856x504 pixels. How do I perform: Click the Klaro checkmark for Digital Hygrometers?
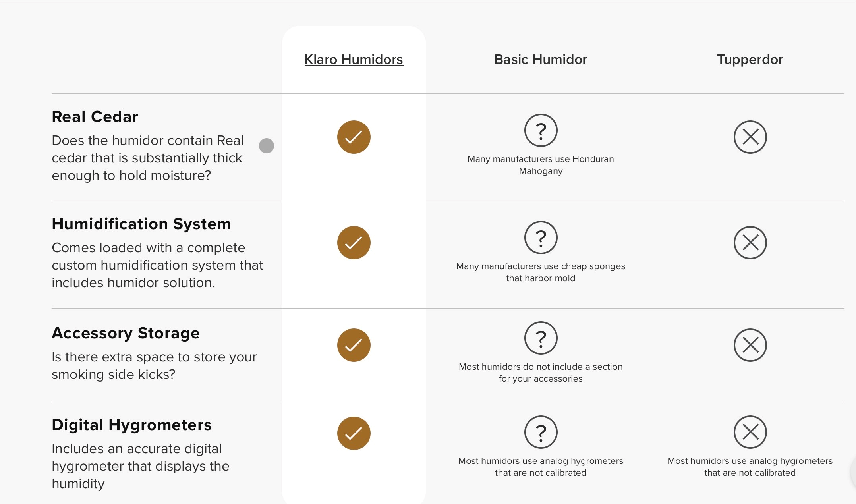coord(354,433)
